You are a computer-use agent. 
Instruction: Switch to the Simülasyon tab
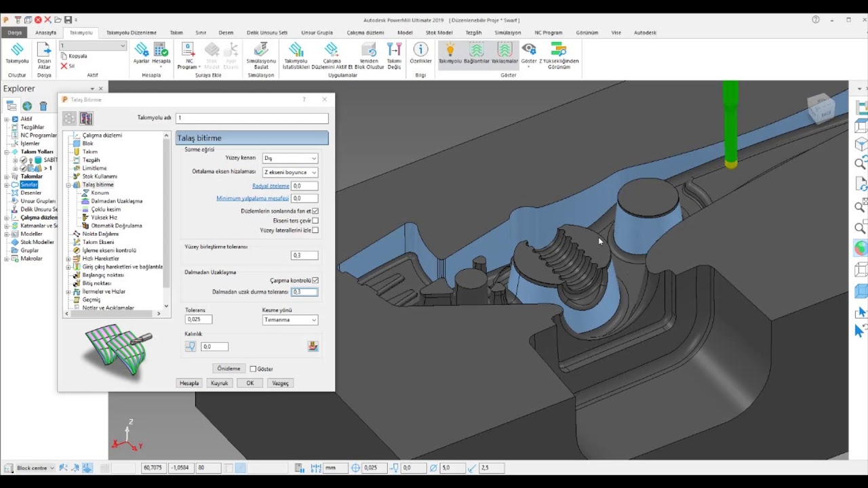coord(508,33)
